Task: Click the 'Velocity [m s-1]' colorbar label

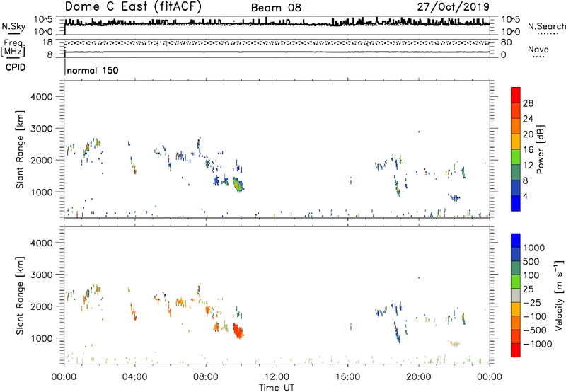Action: pos(559,295)
